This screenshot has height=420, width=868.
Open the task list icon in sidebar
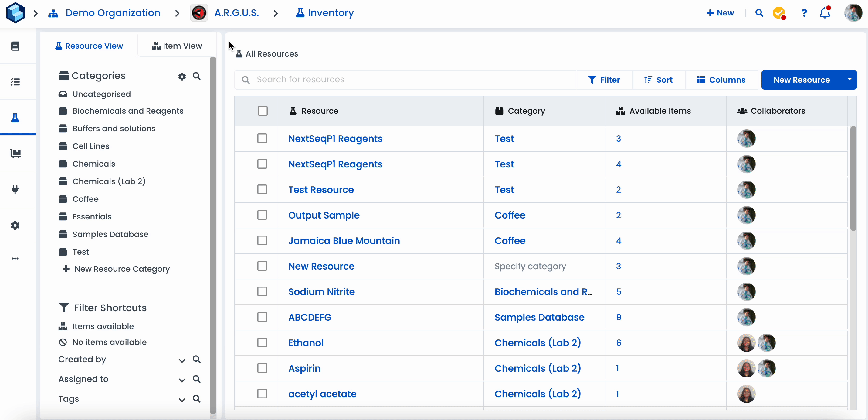[15, 82]
